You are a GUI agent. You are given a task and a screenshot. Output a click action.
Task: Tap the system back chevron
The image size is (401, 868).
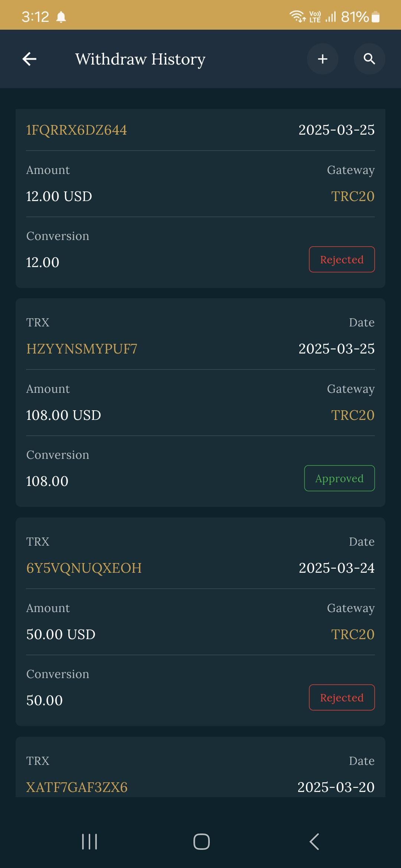[314, 841]
